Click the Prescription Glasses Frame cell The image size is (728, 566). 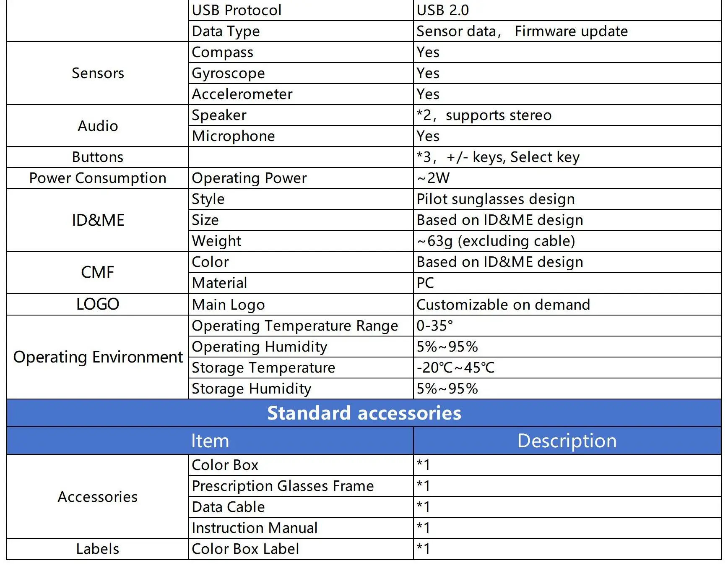(301, 486)
